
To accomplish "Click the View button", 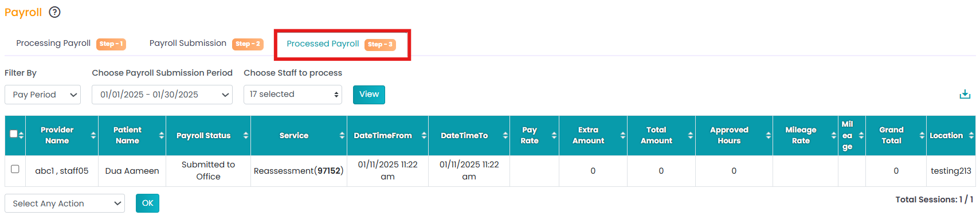I will pos(369,95).
